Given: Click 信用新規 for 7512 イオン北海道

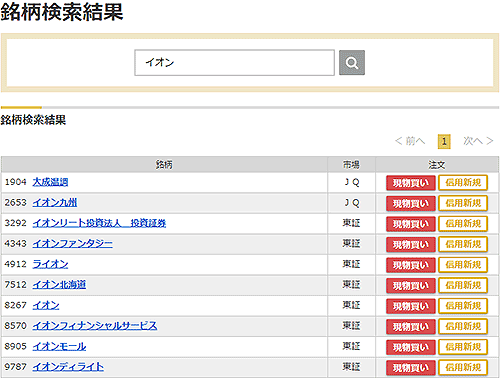Looking at the screenshot, I should click(463, 285).
